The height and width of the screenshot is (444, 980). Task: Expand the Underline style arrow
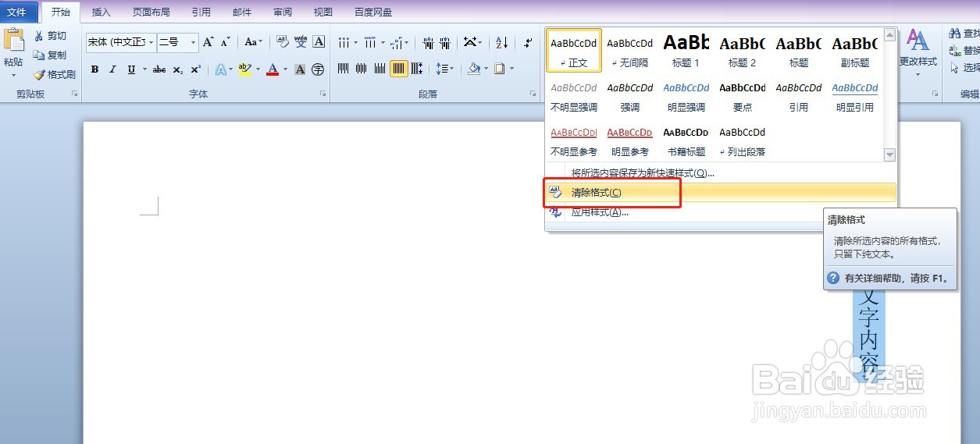(x=144, y=69)
